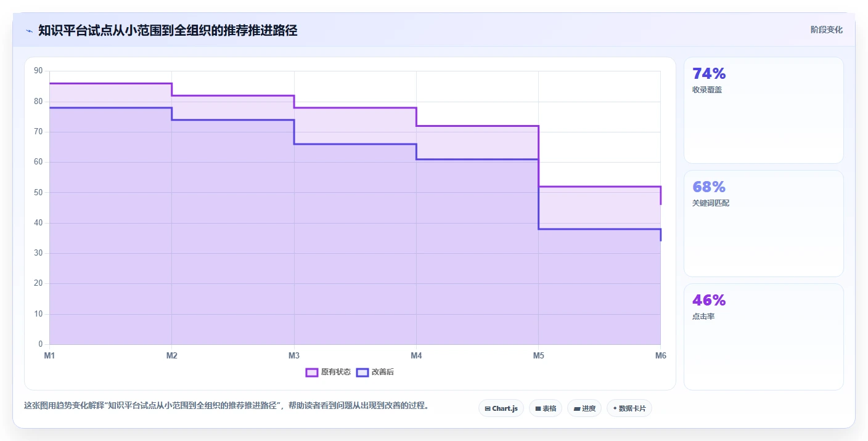Screen dimensions: 868x441
Task: Click the 原有状态 legend label
Action: 336,372
